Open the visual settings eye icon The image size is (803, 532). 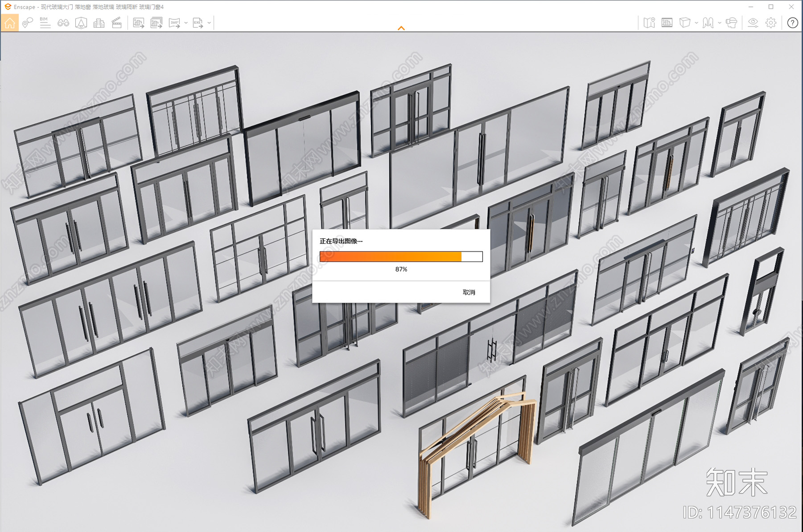point(753,23)
